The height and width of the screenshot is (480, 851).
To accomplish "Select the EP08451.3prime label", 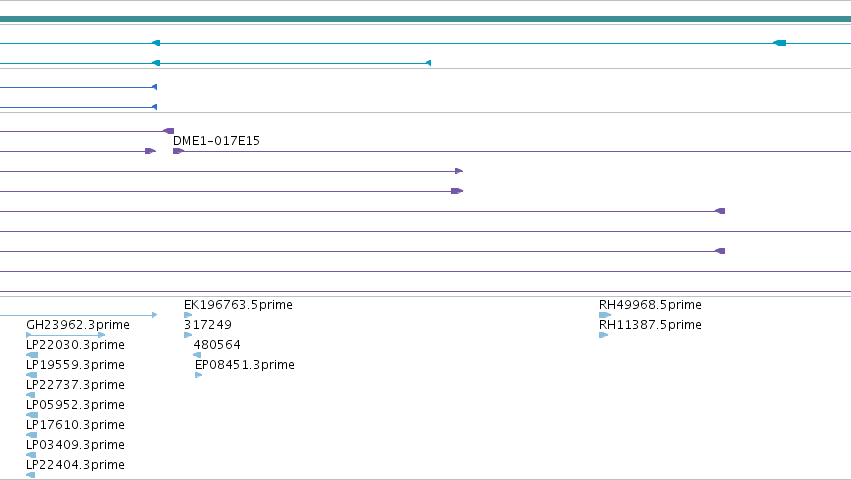I will (245, 365).
